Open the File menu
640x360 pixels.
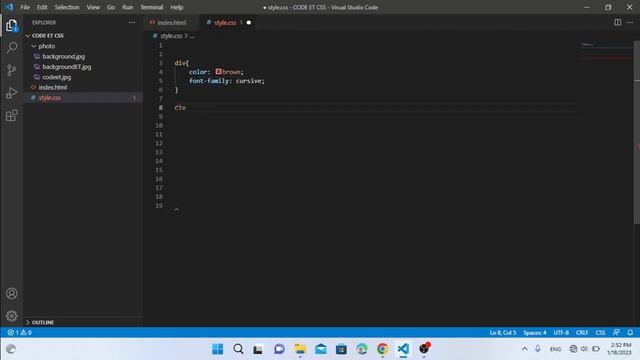pyautogui.click(x=25, y=7)
